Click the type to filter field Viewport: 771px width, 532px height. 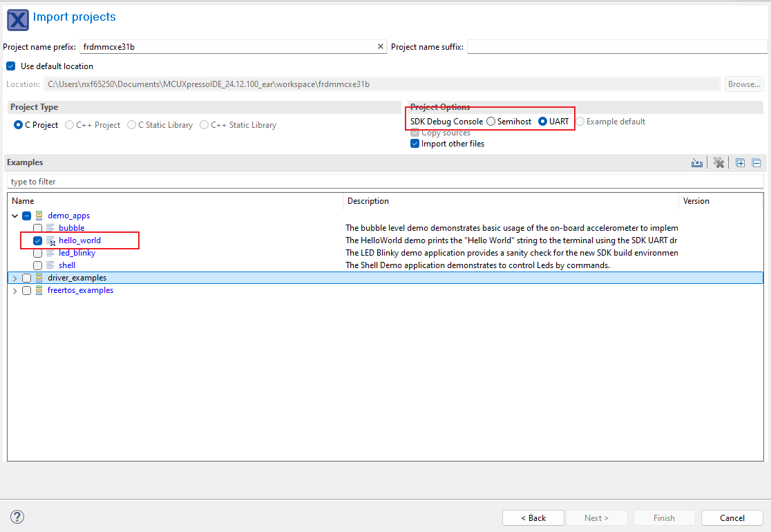(x=384, y=182)
